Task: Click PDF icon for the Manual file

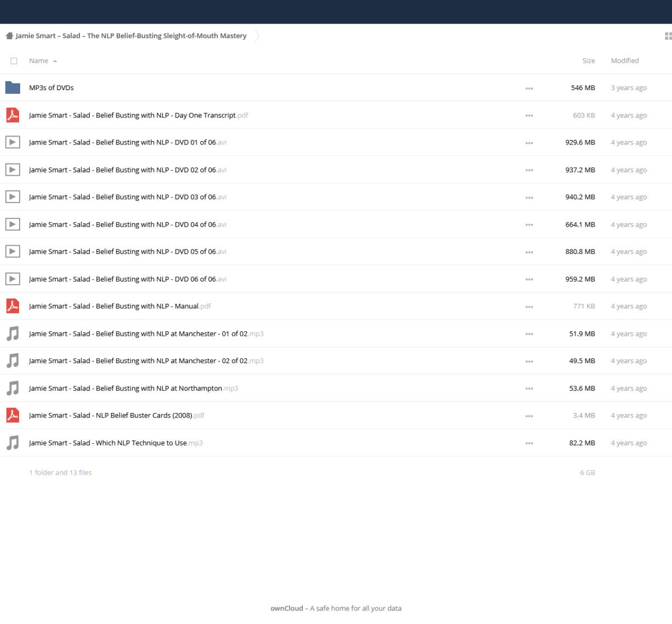Action: (x=13, y=306)
